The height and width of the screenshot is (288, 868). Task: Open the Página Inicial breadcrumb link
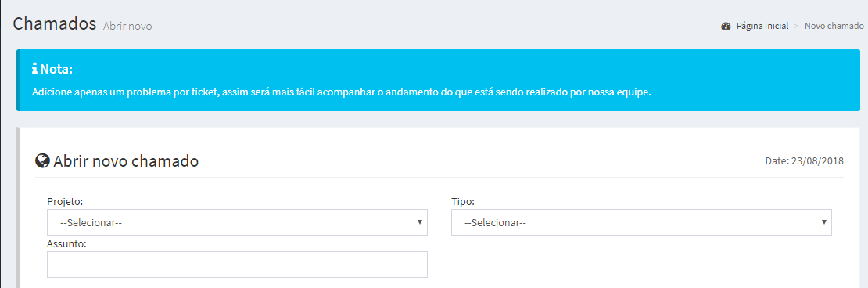(x=762, y=26)
